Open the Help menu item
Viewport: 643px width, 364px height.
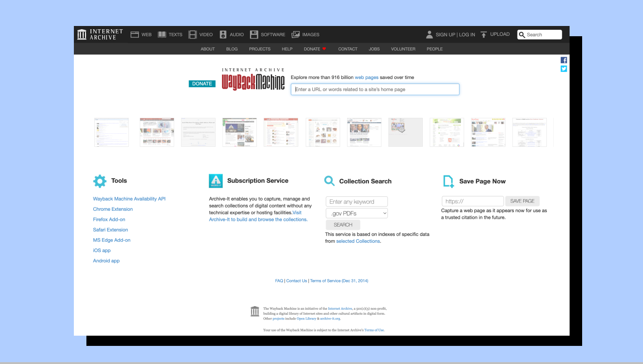tap(287, 49)
